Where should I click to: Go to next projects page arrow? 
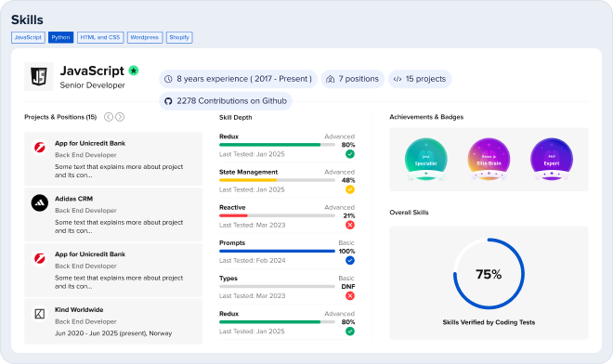[x=120, y=117]
